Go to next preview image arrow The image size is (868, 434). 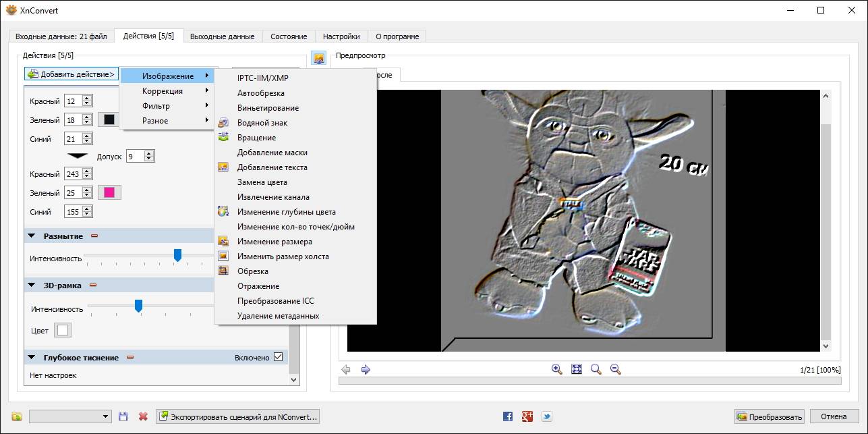coord(366,369)
